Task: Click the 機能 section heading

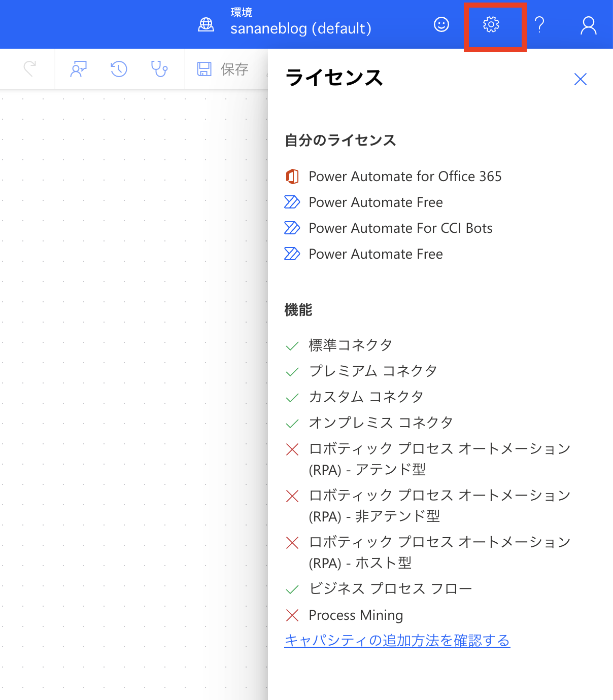Action: (x=298, y=310)
